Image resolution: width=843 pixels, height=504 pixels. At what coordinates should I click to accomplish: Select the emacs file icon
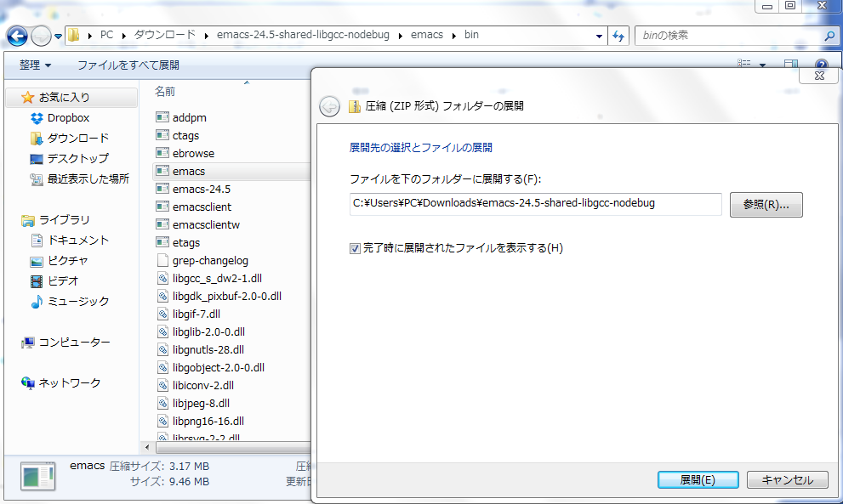pyautogui.click(x=162, y=171)
